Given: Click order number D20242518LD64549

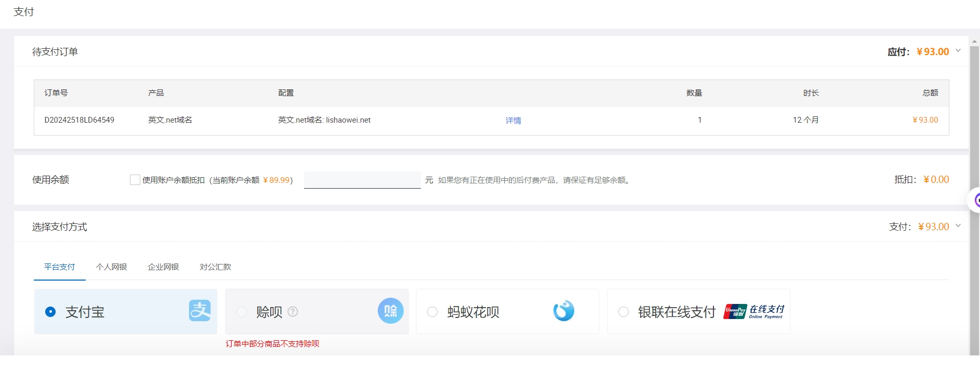Looking at the screenshot, I should (x=80, y=120).
